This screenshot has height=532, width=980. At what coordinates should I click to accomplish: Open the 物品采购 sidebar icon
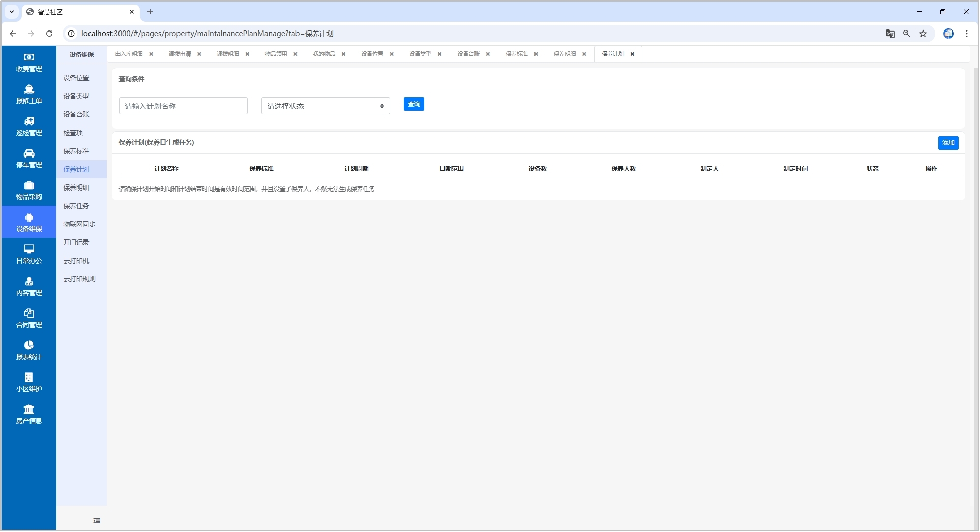click(29, 185)
